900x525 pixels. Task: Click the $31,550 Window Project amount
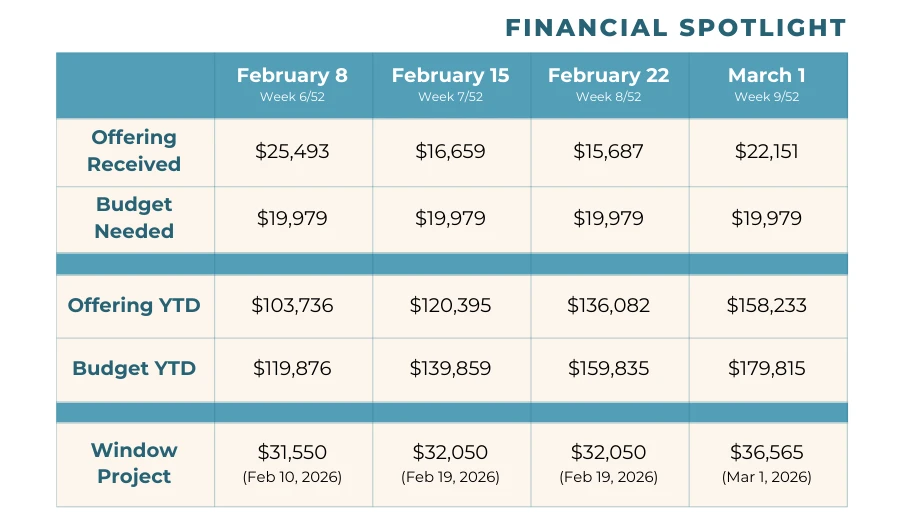tap(292, 452)
